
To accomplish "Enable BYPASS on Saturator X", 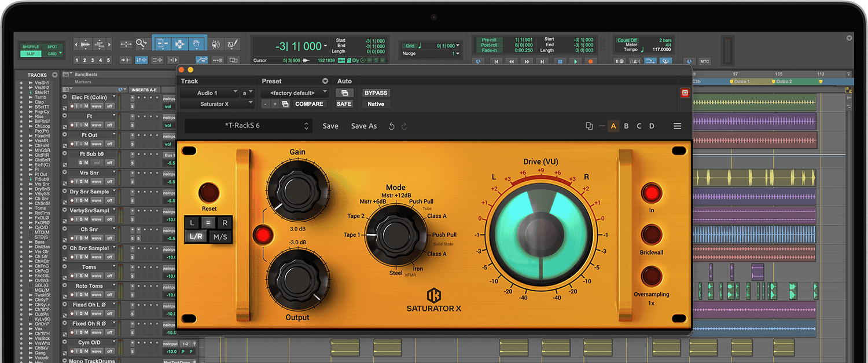I will coord(376,93).
